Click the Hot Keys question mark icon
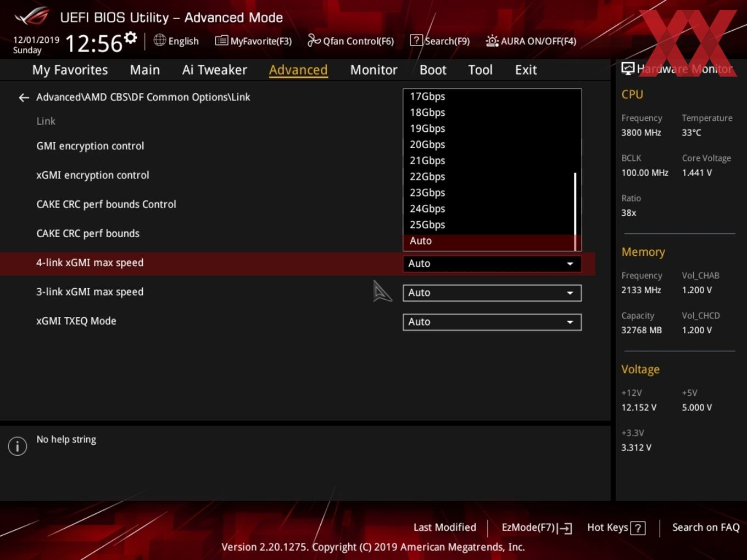Image resolution: width=747 pixels, height=560 pixels. (638, 528)
